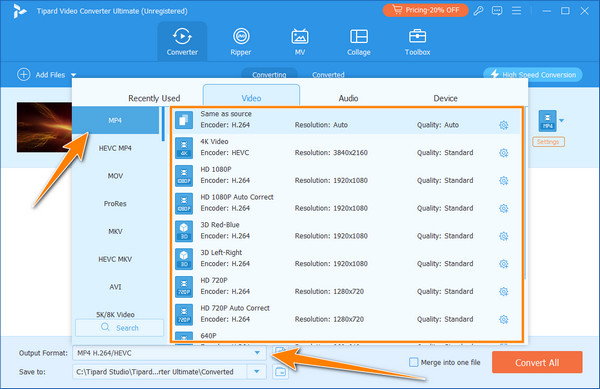Open settings gear for 4K Video
Viewport: 600px width, 389px height.
click(x=504, y=153)
